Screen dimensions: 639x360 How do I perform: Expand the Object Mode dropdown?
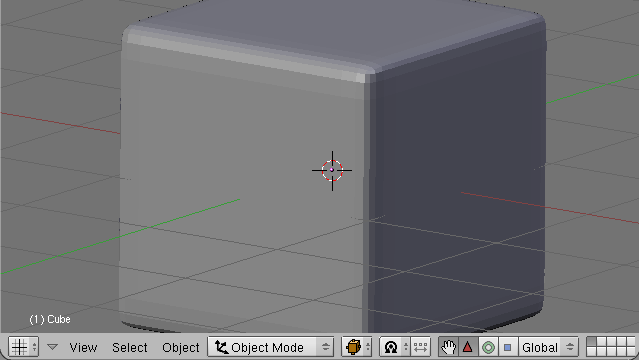[x=271, y=347]
